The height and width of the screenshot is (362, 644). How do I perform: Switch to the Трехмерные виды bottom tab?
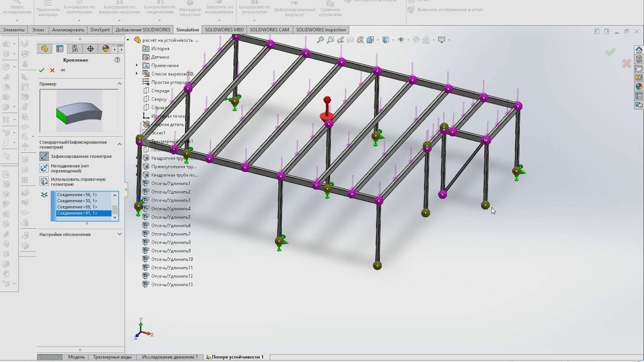(x=112, y=357)
